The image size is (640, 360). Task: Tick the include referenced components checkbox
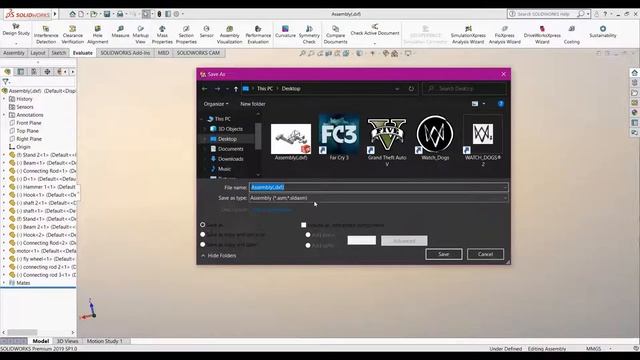point(304,225)
